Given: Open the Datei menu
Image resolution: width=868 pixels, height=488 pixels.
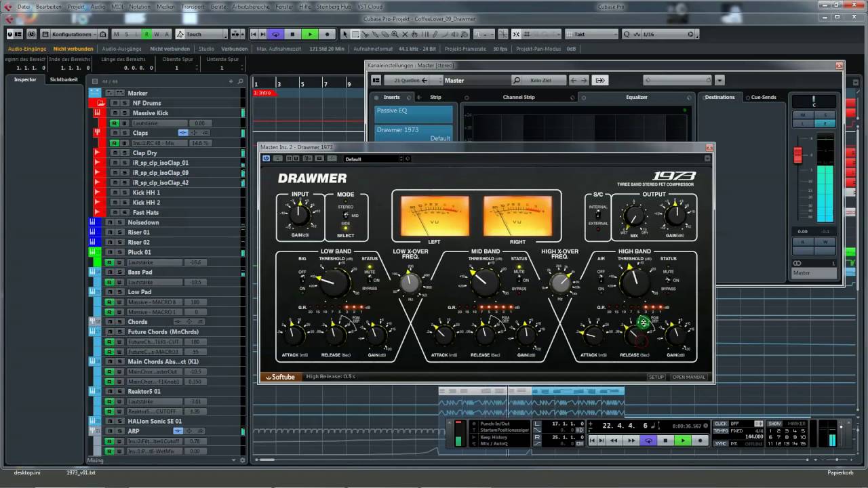Looking at the screenshot, I should click(24, 6).
